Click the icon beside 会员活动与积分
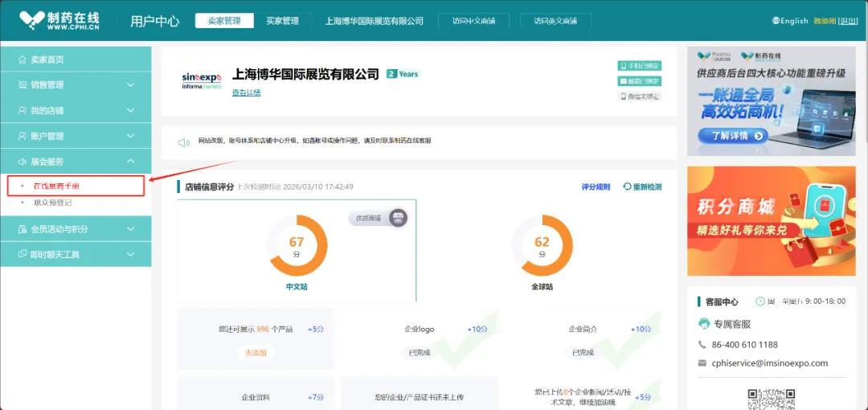Image resolution: width=868 pixels, height=410 pixels. (x=23, y=229)
